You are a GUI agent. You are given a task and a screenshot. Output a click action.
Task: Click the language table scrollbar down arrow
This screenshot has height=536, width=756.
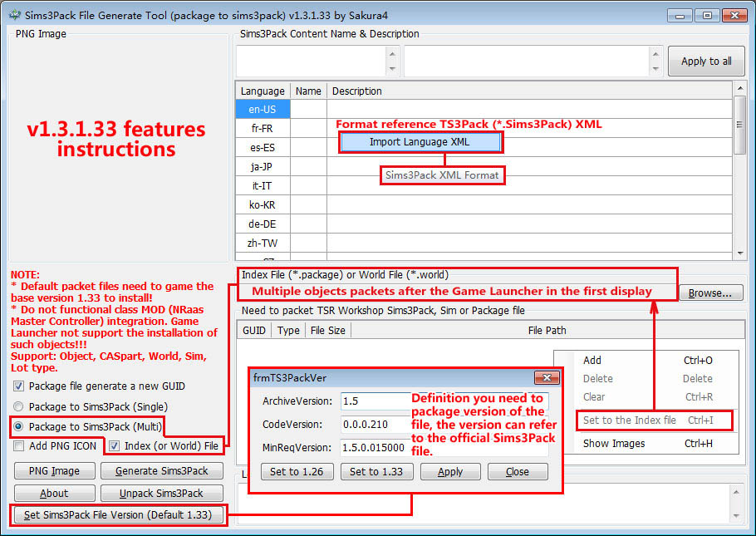(x=739, y=253)
